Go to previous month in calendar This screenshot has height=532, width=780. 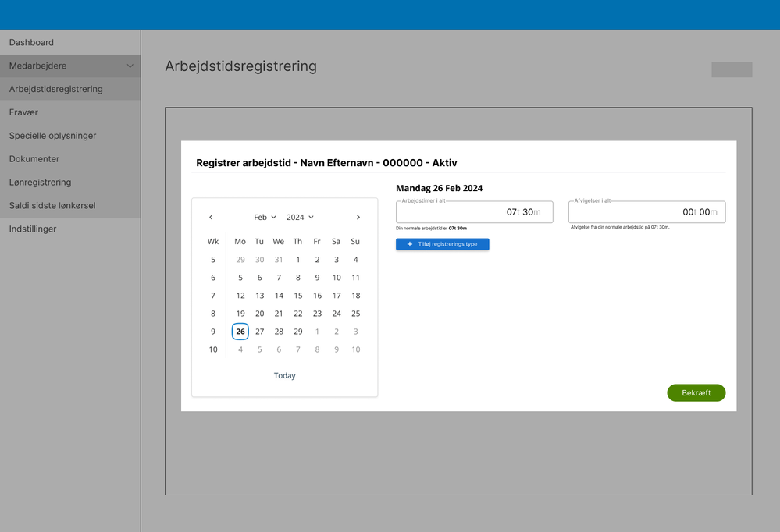tap(211, 218)
